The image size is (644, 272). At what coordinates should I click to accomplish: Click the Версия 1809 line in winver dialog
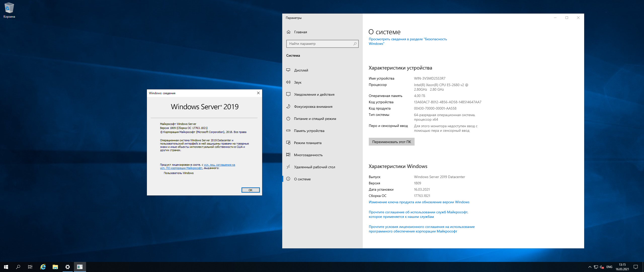pyautogui.click(x=184, y=128)
